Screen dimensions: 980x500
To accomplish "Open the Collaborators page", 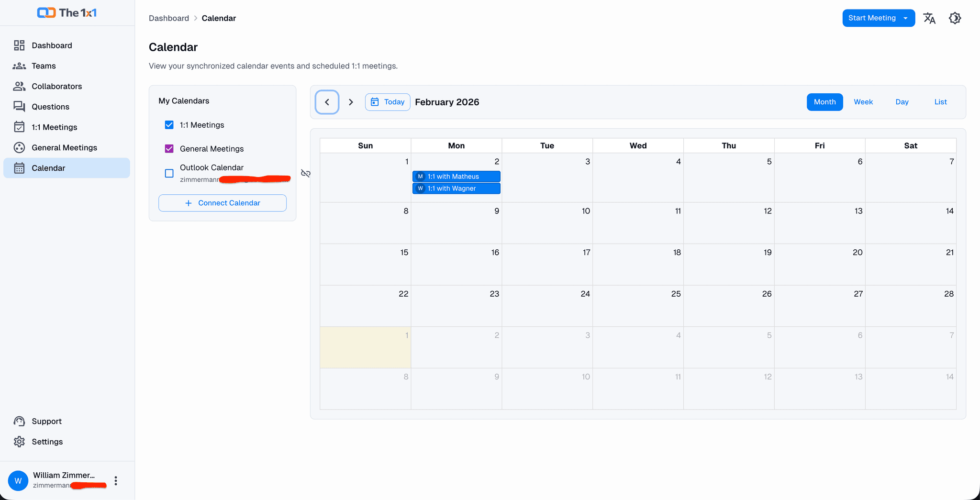I will pyautogui.click(x=56, y=86).
